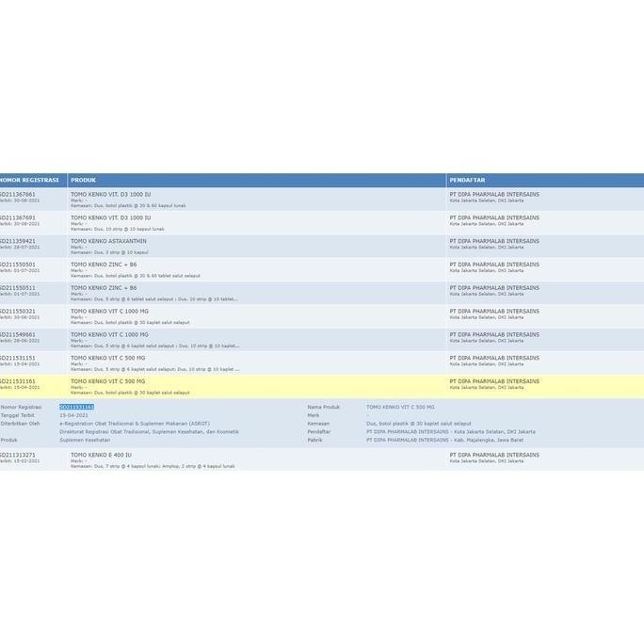The width and height of the screenshot is (644, 644).
Task: Select SD211531161 in the yellow highlighted row
Action: click(18, 381)
